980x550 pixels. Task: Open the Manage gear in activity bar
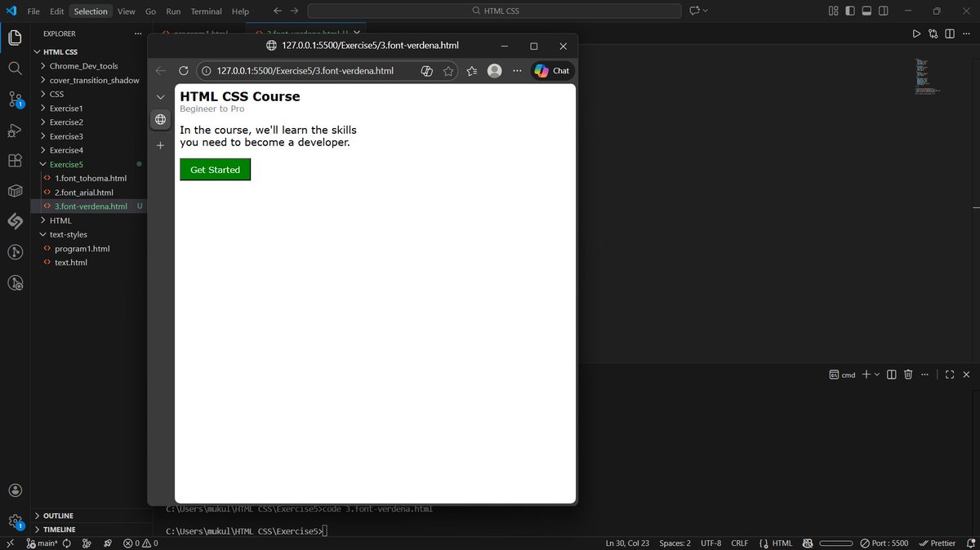(15, 521)
